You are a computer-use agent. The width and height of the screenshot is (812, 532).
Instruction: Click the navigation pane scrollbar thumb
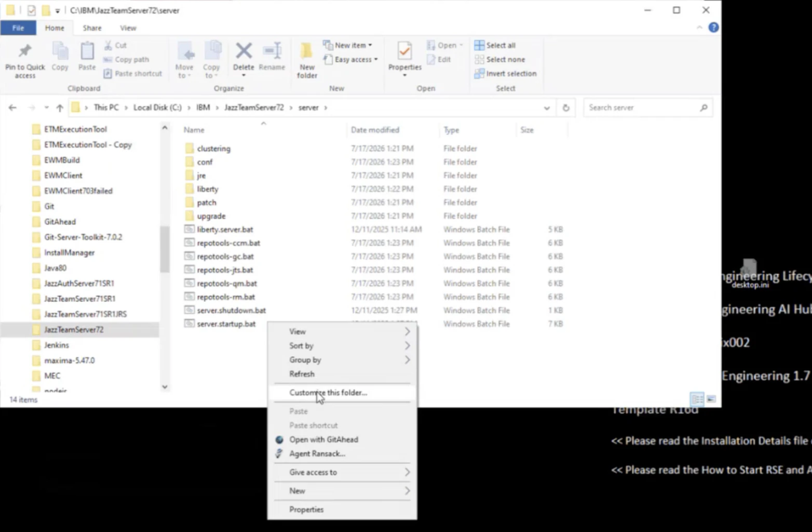click(x=165, y=249)
